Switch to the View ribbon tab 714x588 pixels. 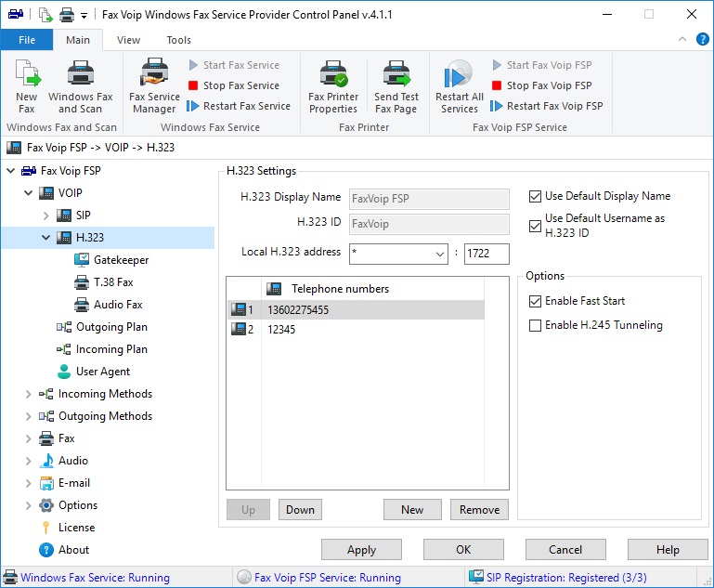128,40
